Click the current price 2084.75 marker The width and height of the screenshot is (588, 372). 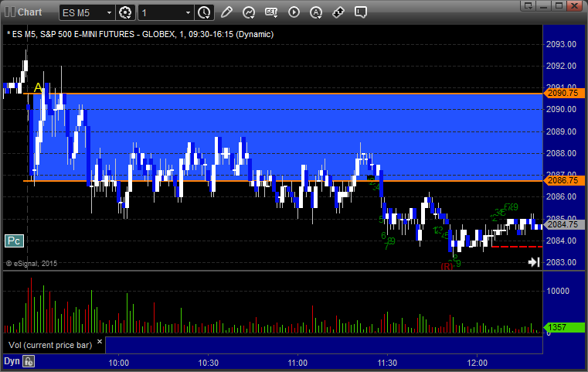[564, 224]
